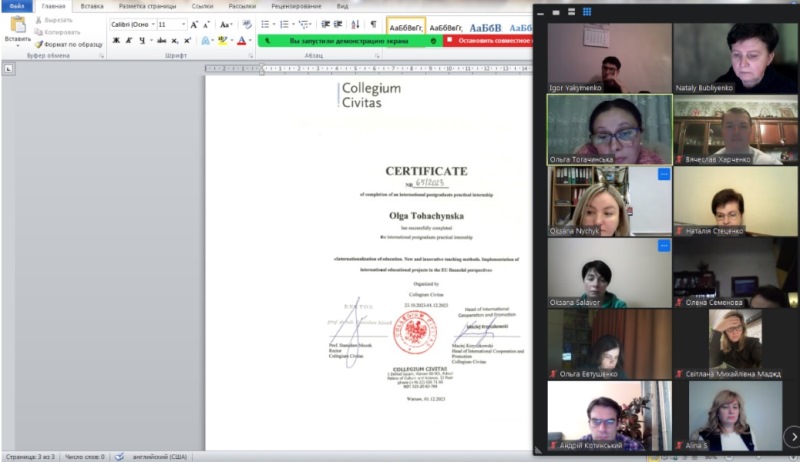The width and height of the screenshot is (800, 462).
Task: Click the spell check icon in status bar
Action: [119, 456]
